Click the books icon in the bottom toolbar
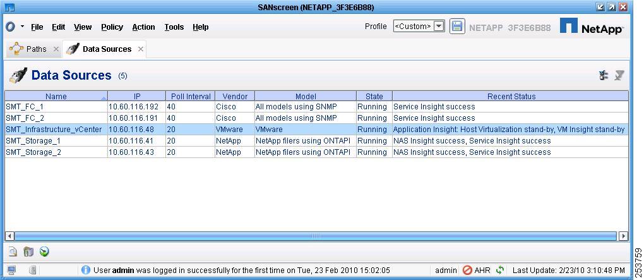The width and height of the screenshot is (644, 280). 28,252
